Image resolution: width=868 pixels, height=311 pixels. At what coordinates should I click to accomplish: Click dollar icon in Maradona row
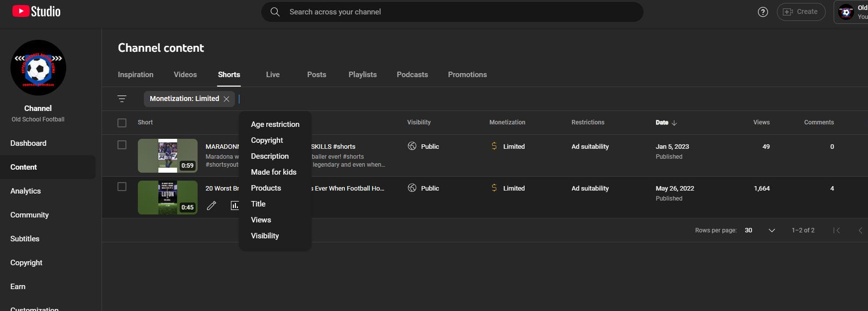click(494, 146)
